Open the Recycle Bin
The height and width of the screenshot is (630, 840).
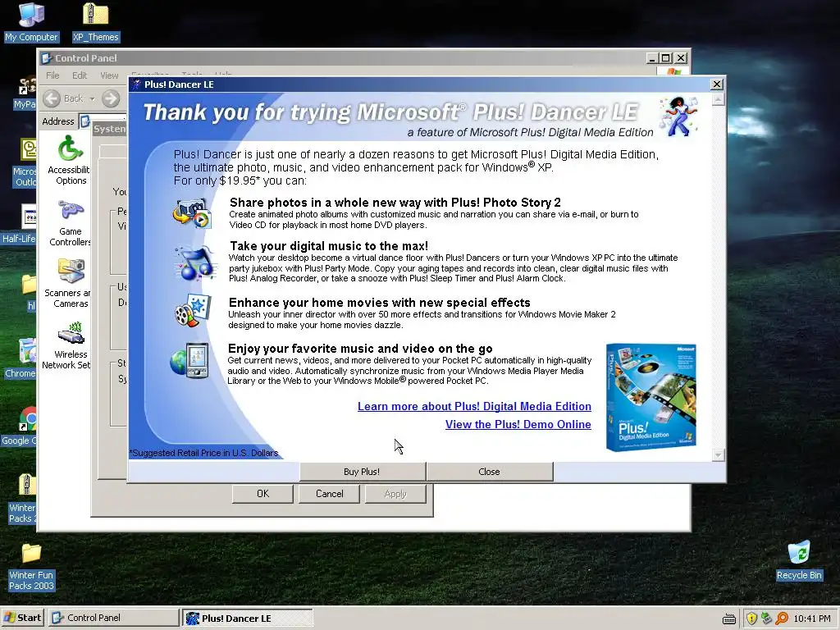point(799,560)
